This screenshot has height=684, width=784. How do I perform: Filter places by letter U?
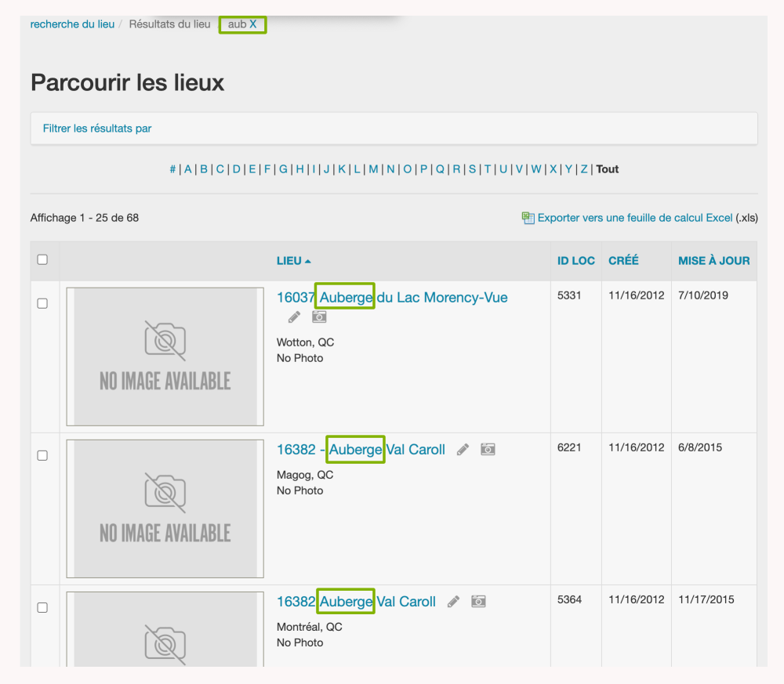click(503, 169)
